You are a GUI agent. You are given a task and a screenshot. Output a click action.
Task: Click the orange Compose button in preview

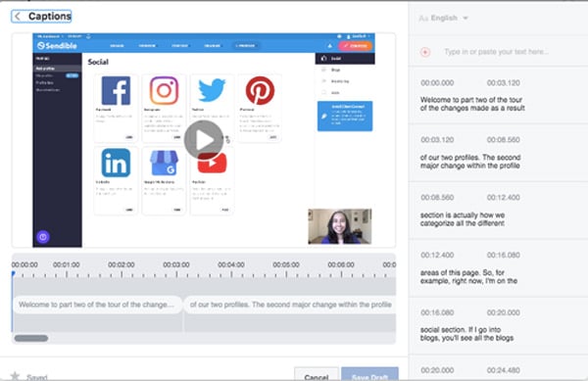pos(355,46)
